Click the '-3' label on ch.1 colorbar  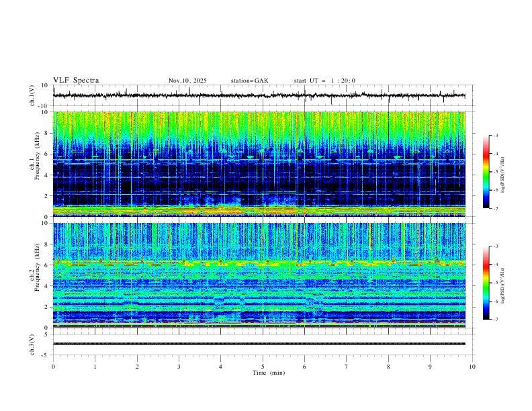coord(495,135)
